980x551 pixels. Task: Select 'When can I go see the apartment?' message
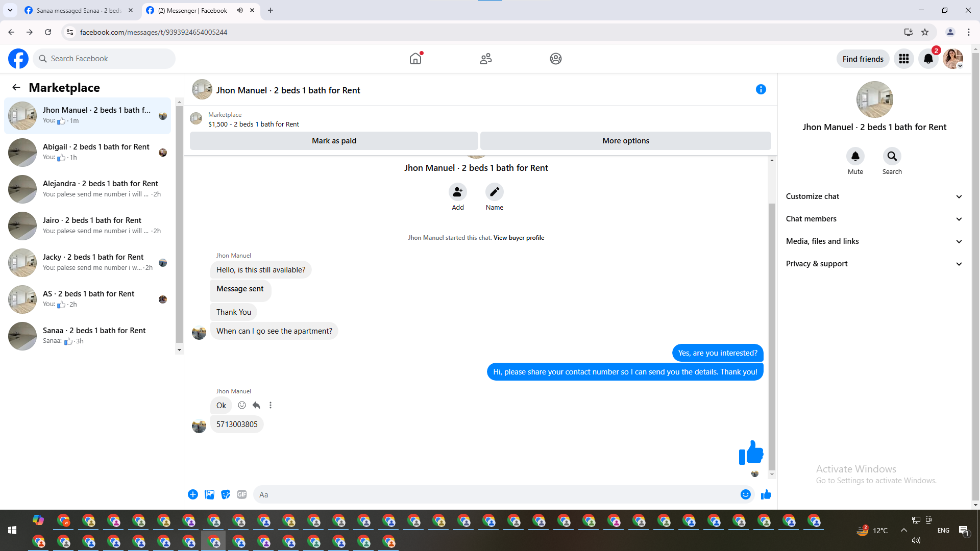click(274, 331)
